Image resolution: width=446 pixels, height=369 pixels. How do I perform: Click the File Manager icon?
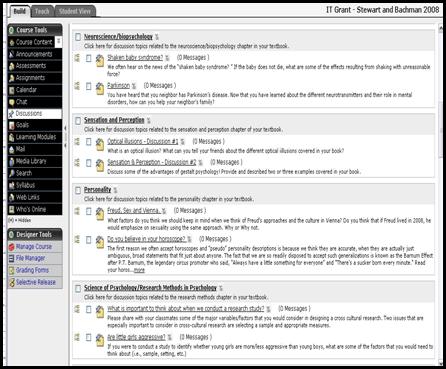(12, 258)
